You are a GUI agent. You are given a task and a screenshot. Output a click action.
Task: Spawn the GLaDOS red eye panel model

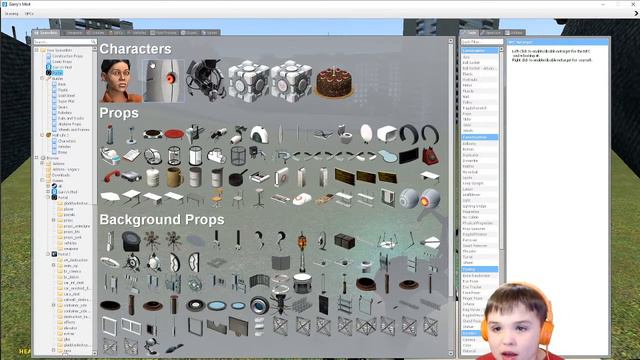163,80
